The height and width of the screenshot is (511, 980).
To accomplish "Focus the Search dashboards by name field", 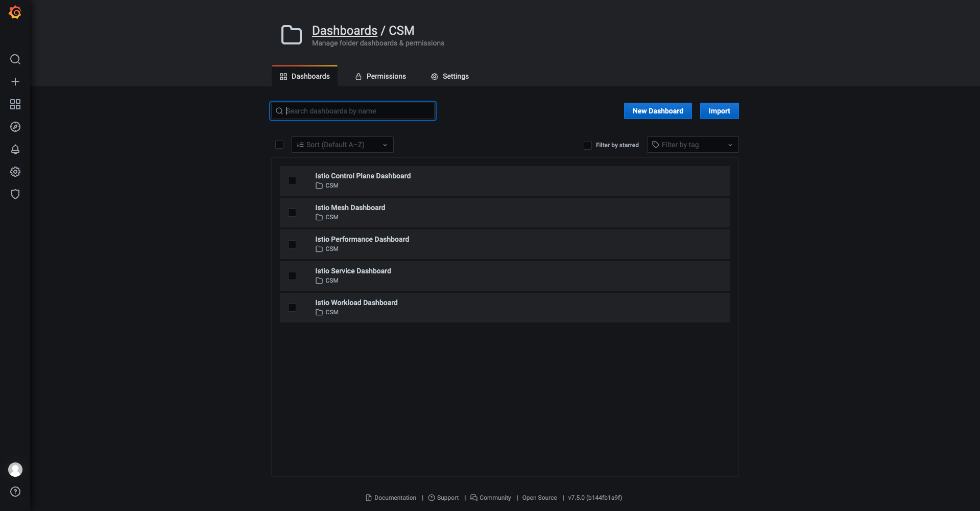I will [x=353, y=111].
